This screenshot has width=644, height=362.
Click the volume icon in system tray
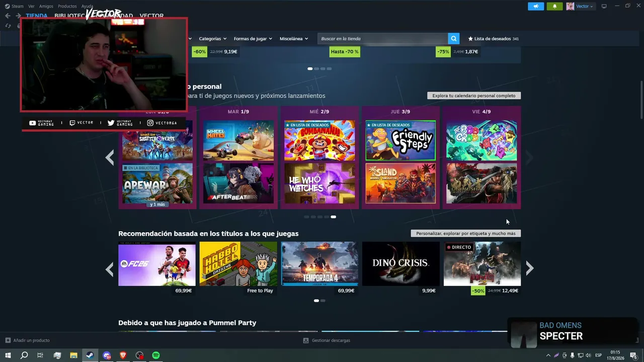(x=588, y=355)
